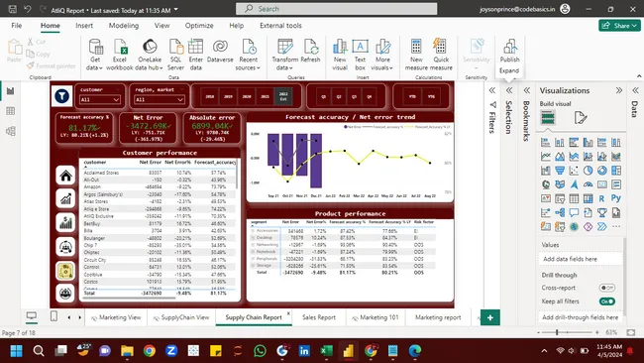
Task: Expand the Bookmarks pane
Action: click(x=527, y=90)
